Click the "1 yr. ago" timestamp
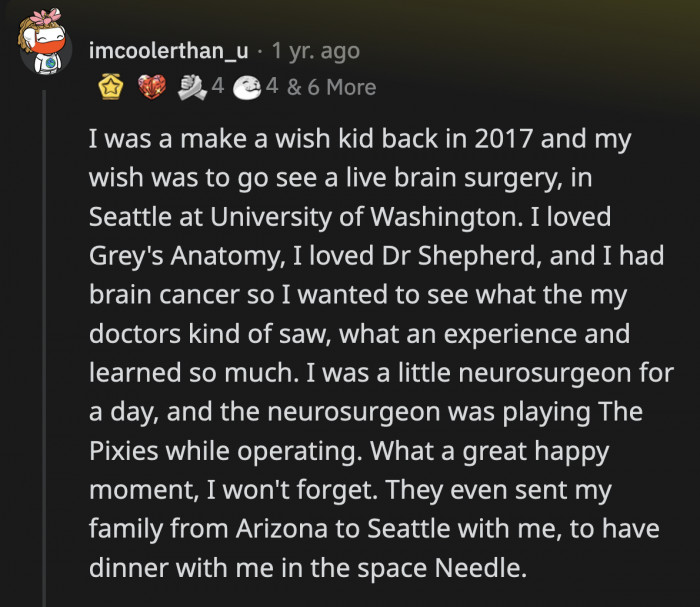Image resolution: width=700 pixels, height=607 pixels. point(314,50)
